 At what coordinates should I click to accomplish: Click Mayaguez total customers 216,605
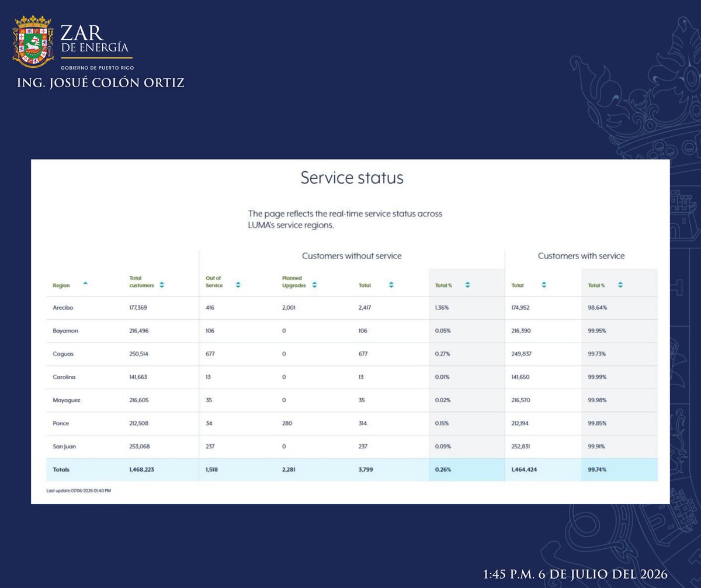click(x=139, y=400)
